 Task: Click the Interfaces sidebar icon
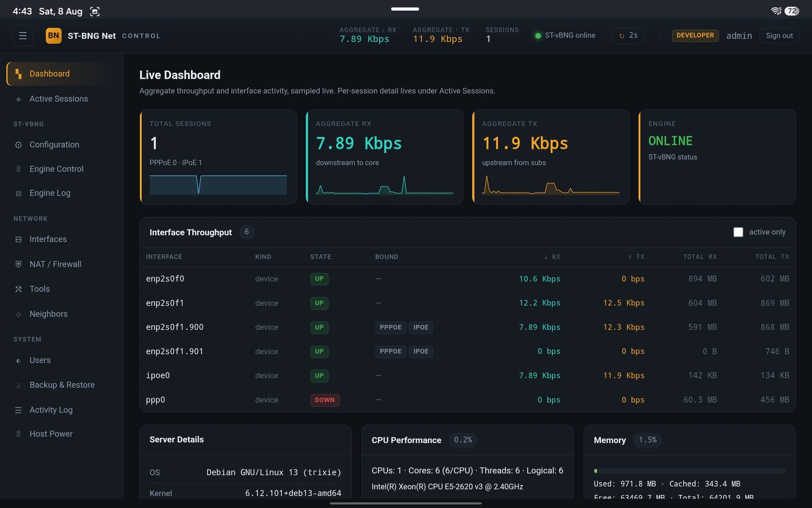click(18, 239)
